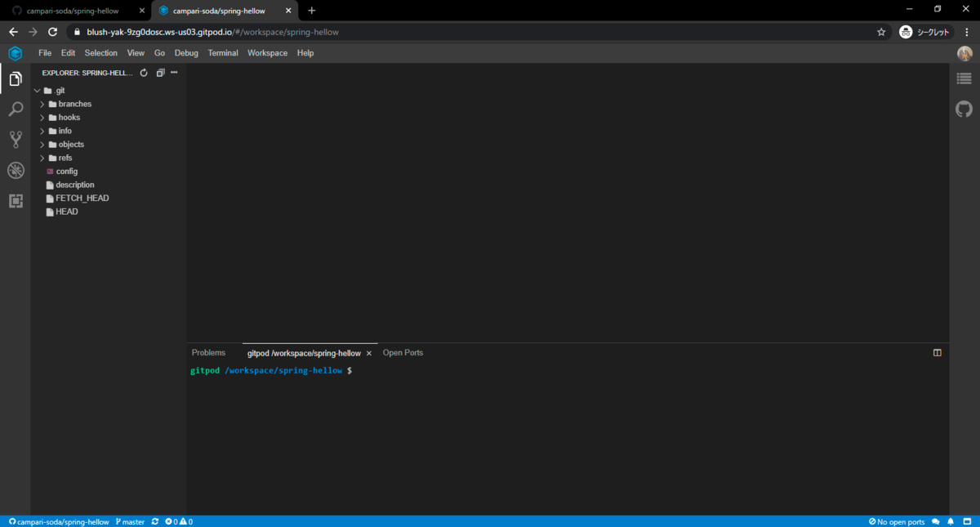Collapse all folders in the Explorer
Image resolution: width=980 pixels, height=527 pixels.
click(160, 73)
